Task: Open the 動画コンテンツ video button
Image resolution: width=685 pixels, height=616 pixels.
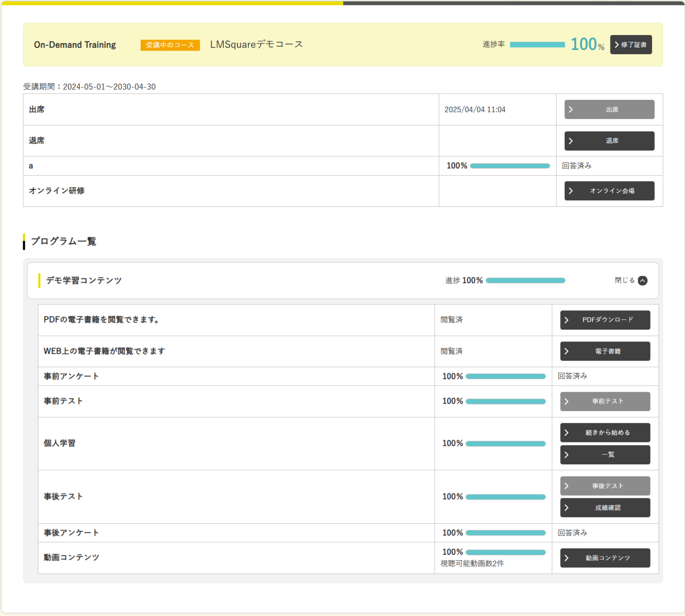Action: tap(605, 558)
